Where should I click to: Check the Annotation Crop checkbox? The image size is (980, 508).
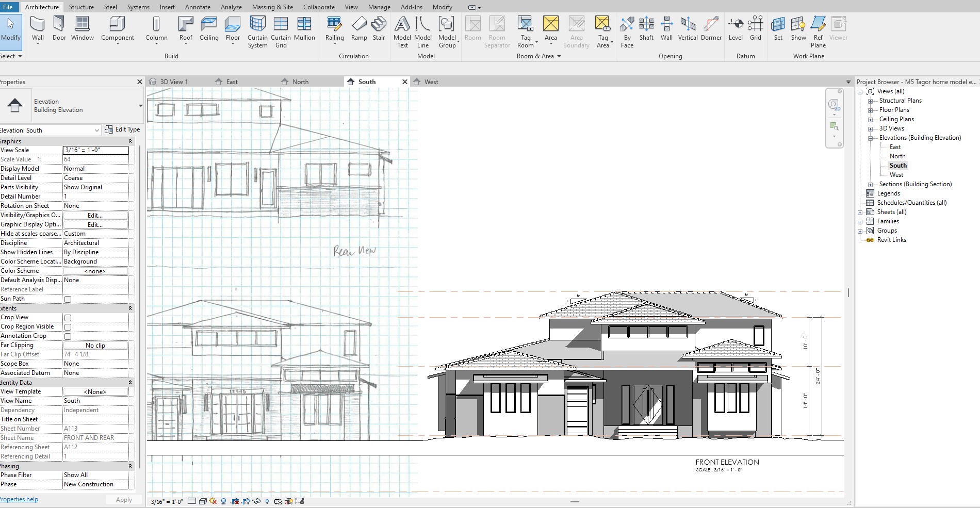click(x=68, y=336)
